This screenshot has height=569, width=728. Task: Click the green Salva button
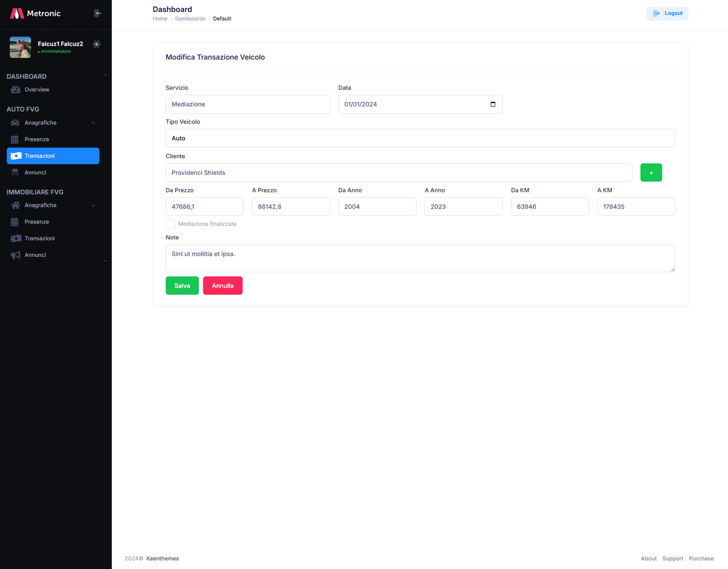182,285
